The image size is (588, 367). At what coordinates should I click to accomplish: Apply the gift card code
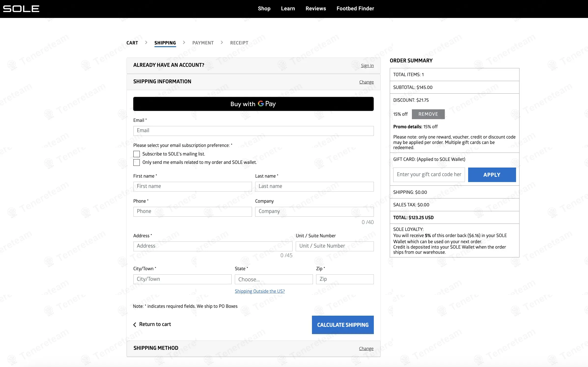[x=492, y=175]
